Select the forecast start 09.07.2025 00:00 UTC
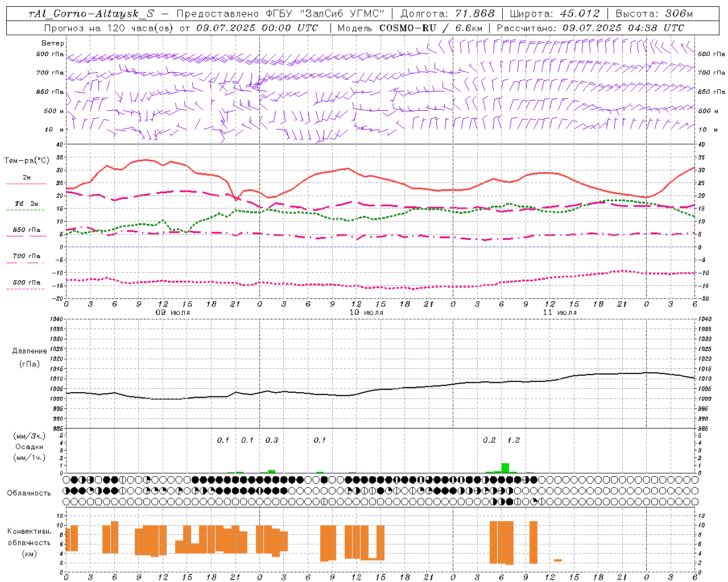 coord(257,28)
